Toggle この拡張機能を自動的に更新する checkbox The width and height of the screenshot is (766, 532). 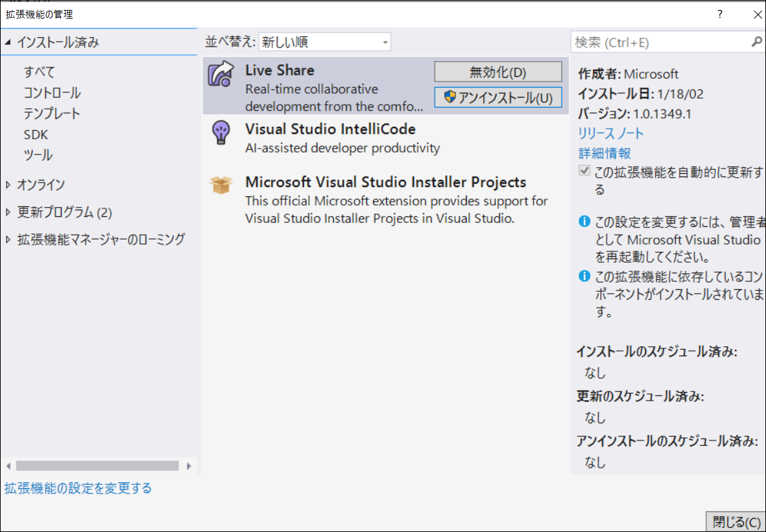point(584,171)
